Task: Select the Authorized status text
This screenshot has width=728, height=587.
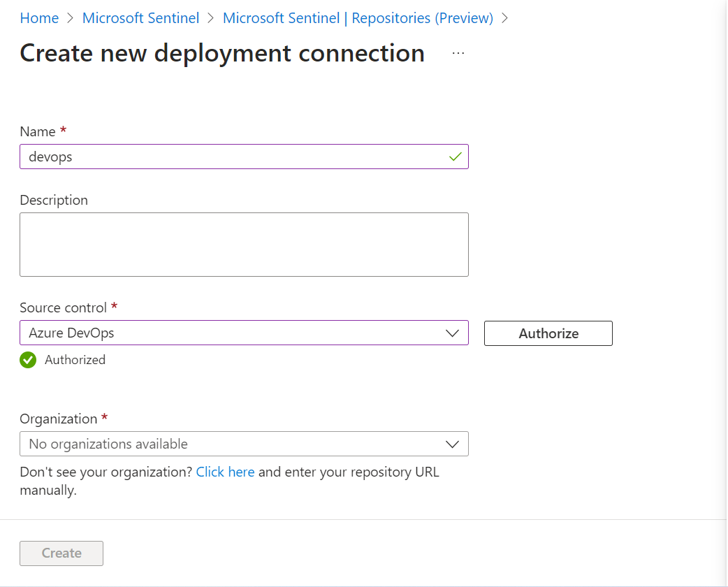Action: 75,360
